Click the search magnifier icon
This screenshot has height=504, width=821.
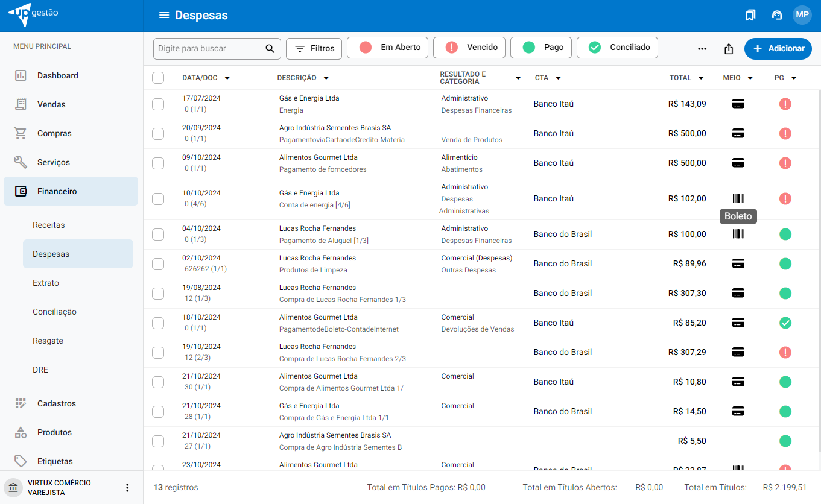[270, 49]
